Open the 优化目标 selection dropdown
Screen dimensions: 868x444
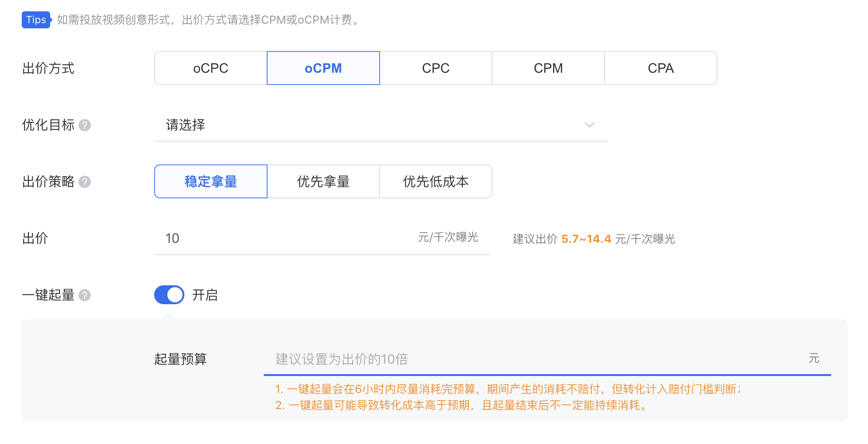[331, 125]
